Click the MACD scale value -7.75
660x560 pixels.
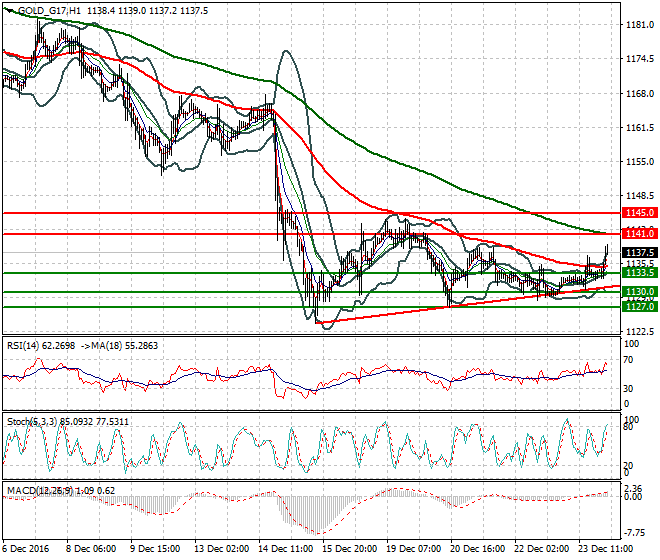[635, 533]
